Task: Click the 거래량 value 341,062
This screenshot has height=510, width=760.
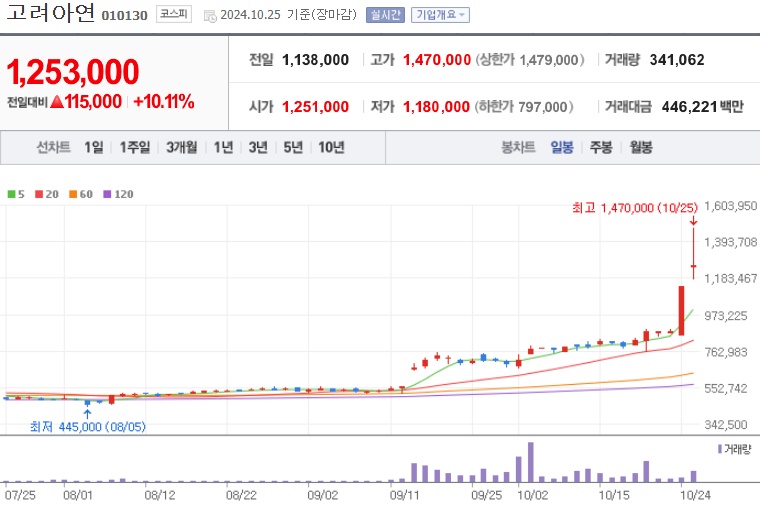Action: [677, 60]
